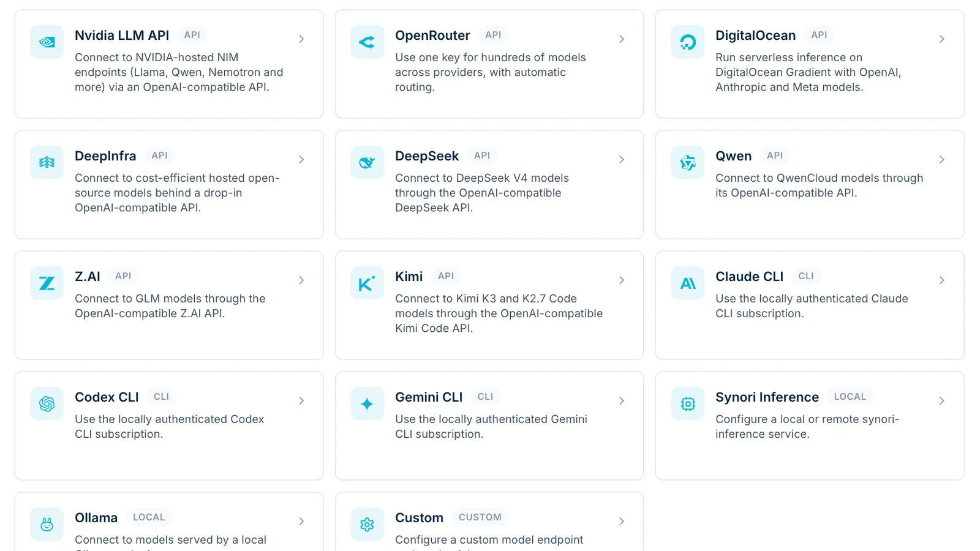The height and width of the screenshot is (551, 980).
Task: Click the DeepInfra logo icon
Action: click(47, 162)
